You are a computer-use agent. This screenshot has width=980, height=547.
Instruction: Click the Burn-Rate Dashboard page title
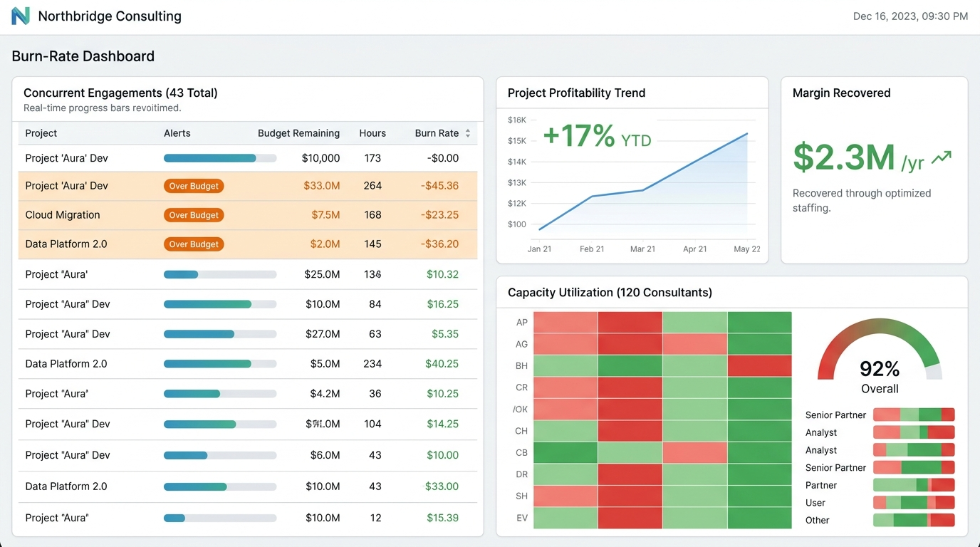(83, 56)
